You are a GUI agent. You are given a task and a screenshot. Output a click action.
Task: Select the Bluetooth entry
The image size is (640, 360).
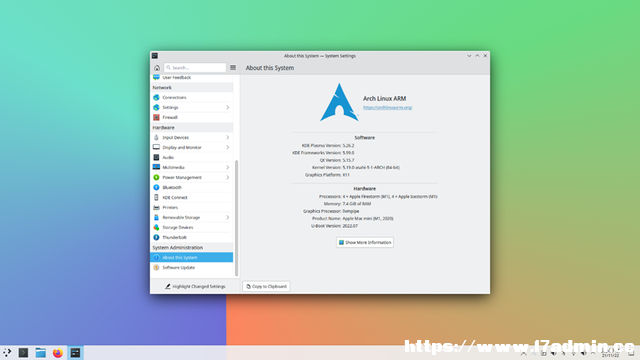192,187
